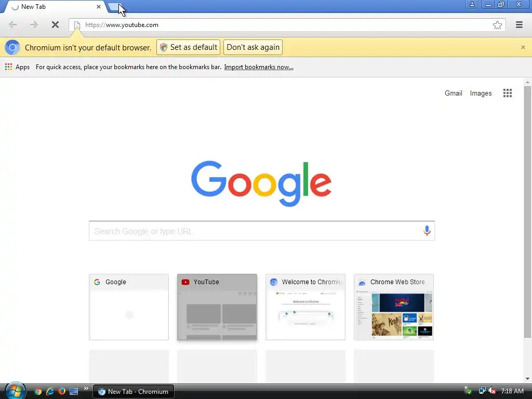Open the Chromium hamburger menu
This screenshot has width=532, height=399.
[519, 25]
